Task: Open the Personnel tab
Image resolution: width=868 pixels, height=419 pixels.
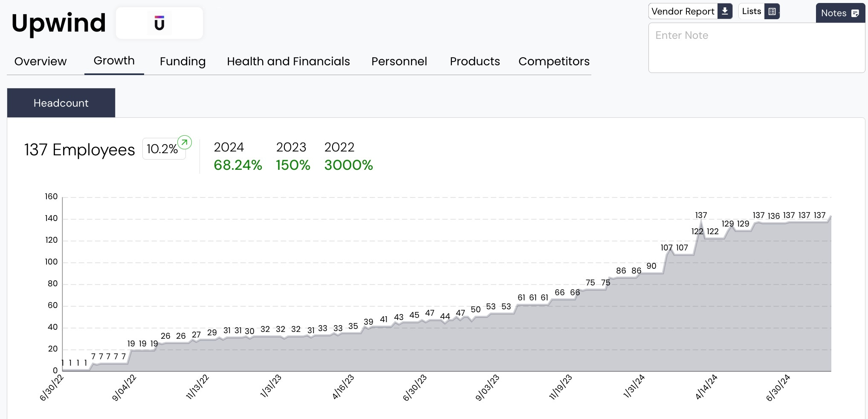Action: [x=399, y=61]
